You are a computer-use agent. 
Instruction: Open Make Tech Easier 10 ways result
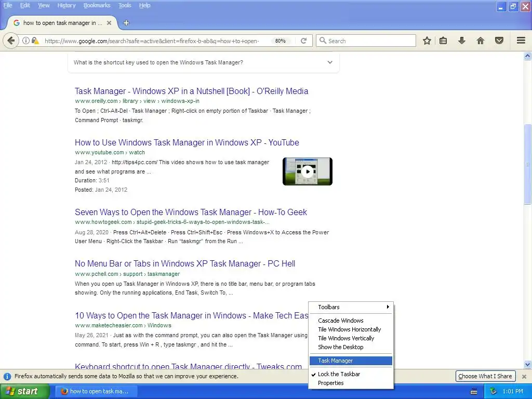191,315
